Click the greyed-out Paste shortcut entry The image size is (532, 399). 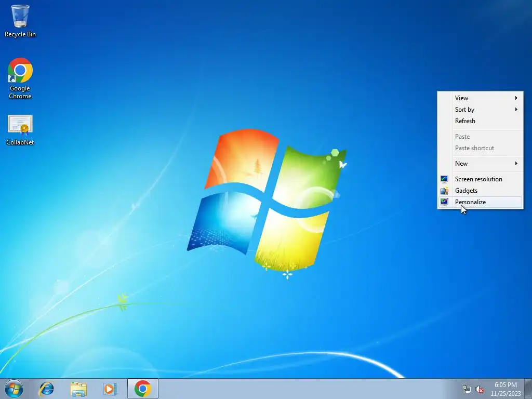coord(480,148)
